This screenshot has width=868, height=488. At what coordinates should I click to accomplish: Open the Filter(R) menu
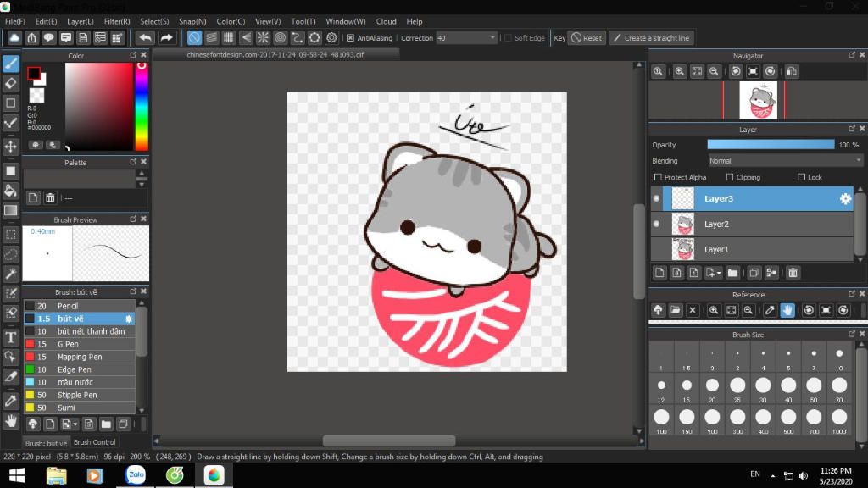coord(117,21)
